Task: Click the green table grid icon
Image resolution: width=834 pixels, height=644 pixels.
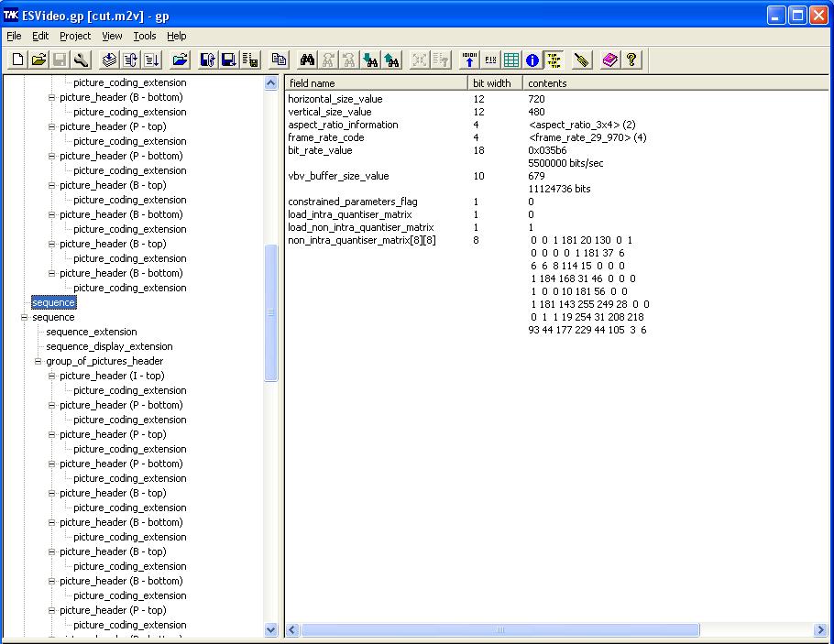Action: [511, 60]
